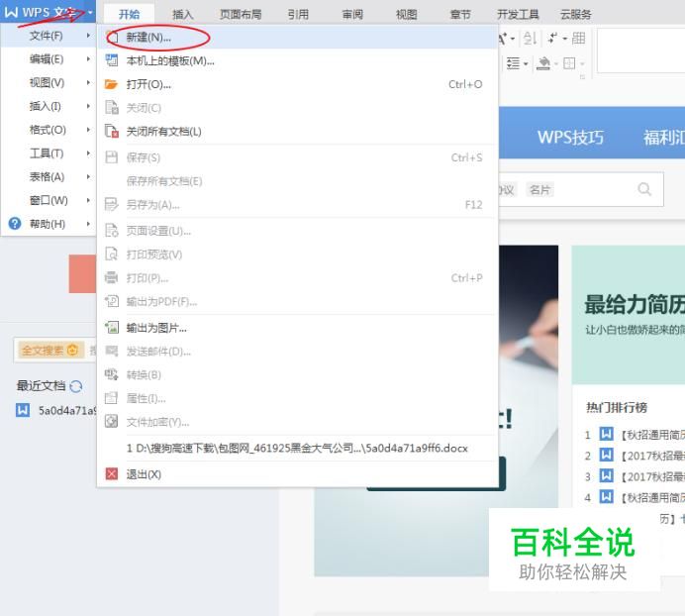Click the red exit icon beside 退出(X)
The height and width of the screenshot is (616, 685).
[x=112, y=474]
